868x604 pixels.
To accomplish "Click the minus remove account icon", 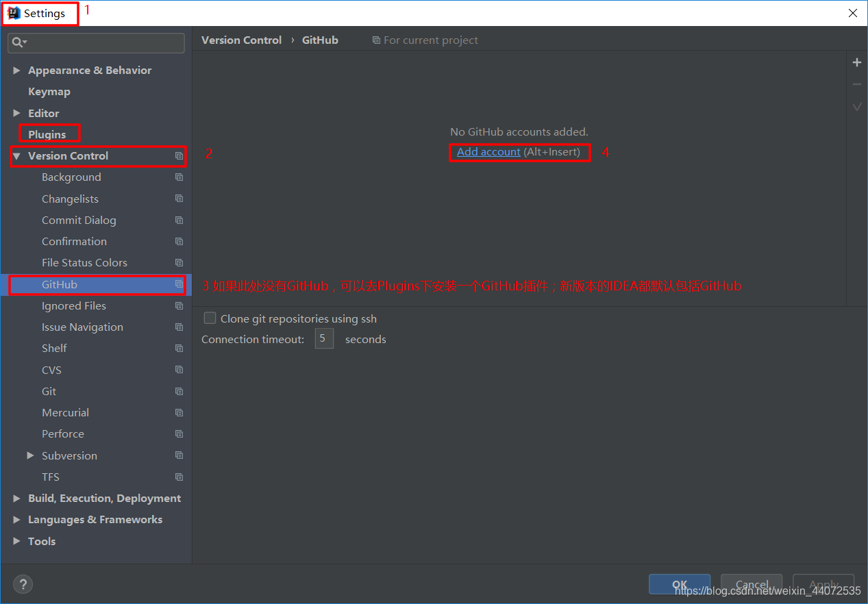I will [x=856, y=84].
